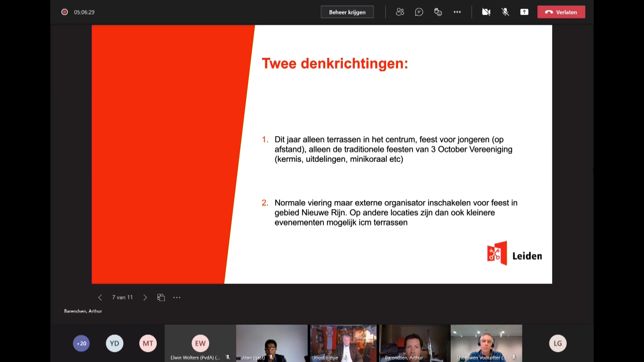Click the raise hand reactions icon
The height and width of the screenshot is (362, 644).
(438, 12)
